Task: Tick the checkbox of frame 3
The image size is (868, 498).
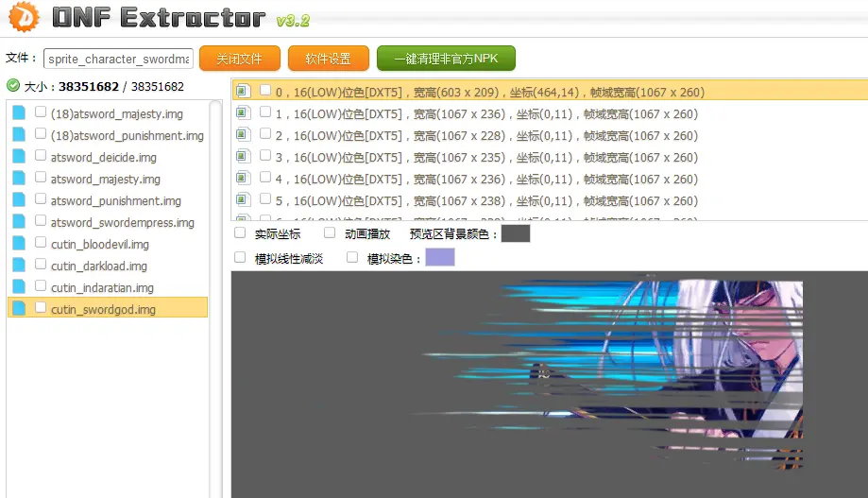Action: click(x=265, y=155)
